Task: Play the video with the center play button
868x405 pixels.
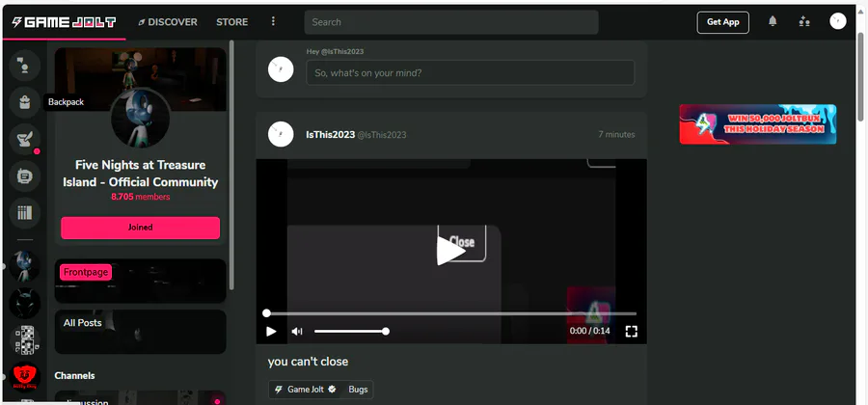Action: (x=450, y=251)
